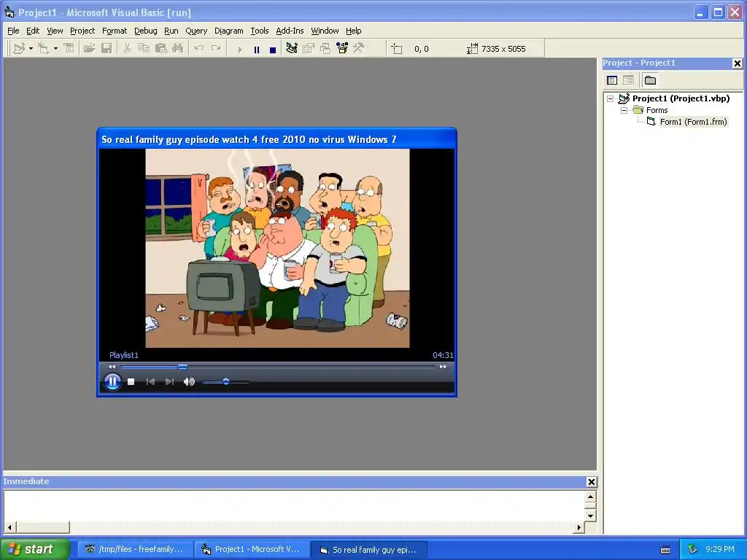
Task: Switch to Project1 - Microsoft V... taskbar item
Action: [x=252, y=550]
